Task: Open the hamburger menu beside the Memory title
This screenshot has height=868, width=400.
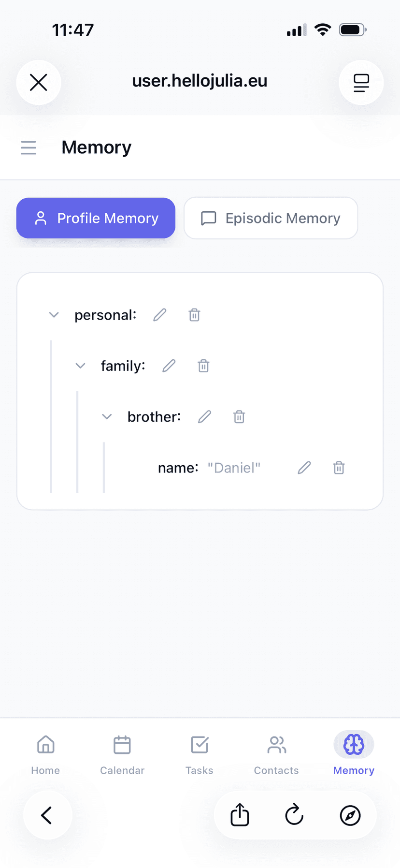Action: point(29,147)
